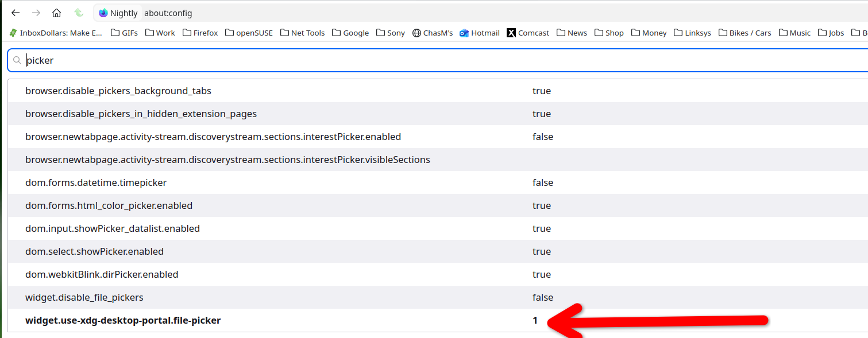The height and width of the screenshot is (338, 868).
Task: Expand the Net Tools bookmark folder
Action: (x=302, y=33)
